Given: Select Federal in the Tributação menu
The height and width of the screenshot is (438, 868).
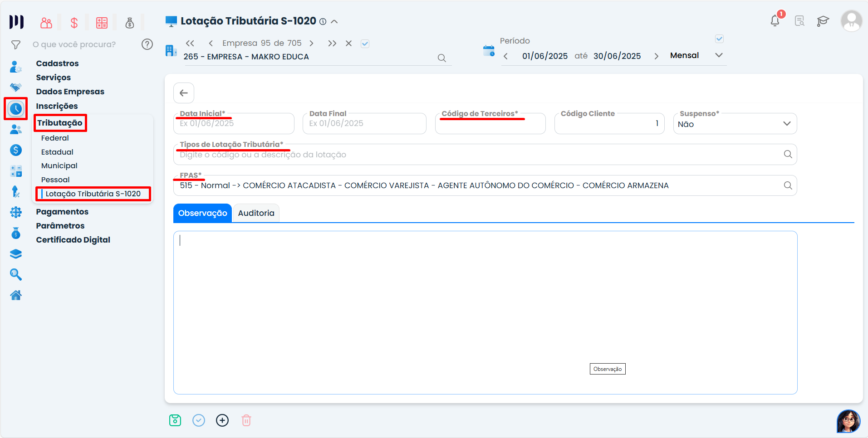Looking at the screenshot, I should (55, 138).
